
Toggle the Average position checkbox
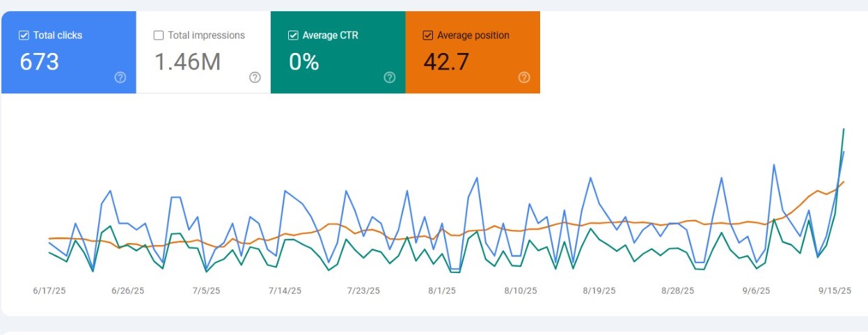tap(428, 36)
